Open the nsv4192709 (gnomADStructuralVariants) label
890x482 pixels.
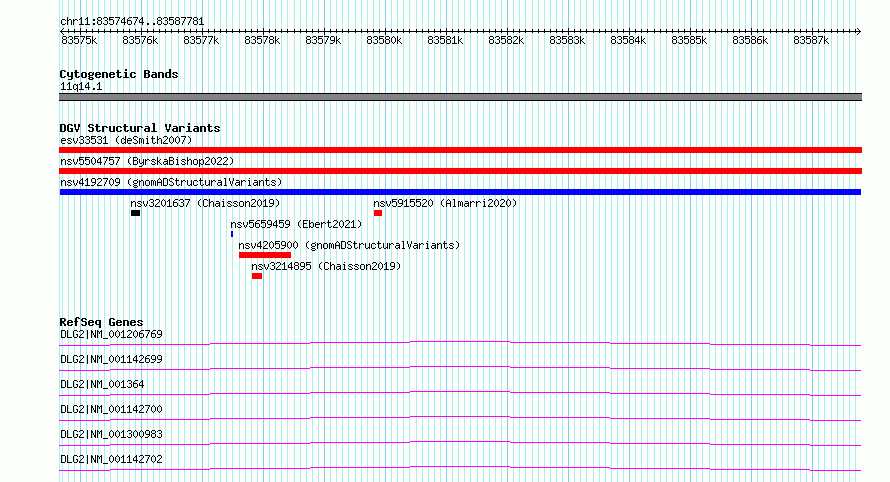171,182
